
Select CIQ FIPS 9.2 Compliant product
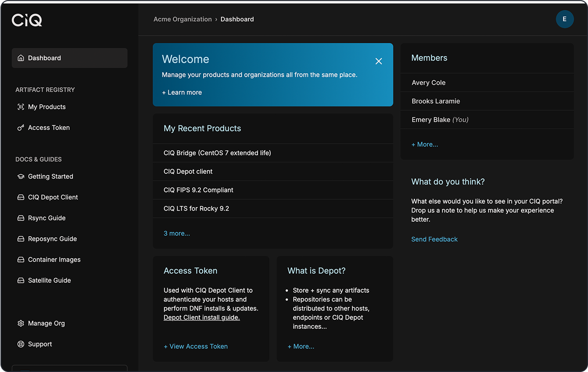click(198, 190)
